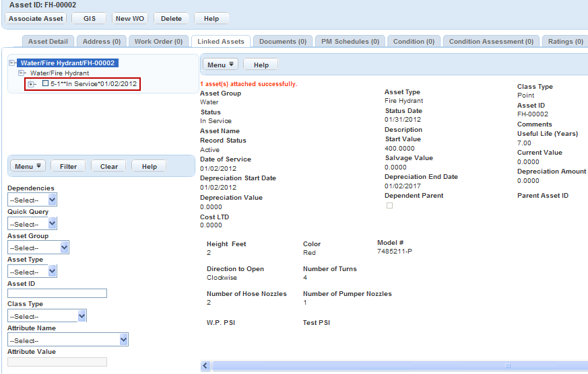The height and width of the screenshot is (374, 588).
Task: Click the Associate Asset button
Action: (x=36, y=19)
